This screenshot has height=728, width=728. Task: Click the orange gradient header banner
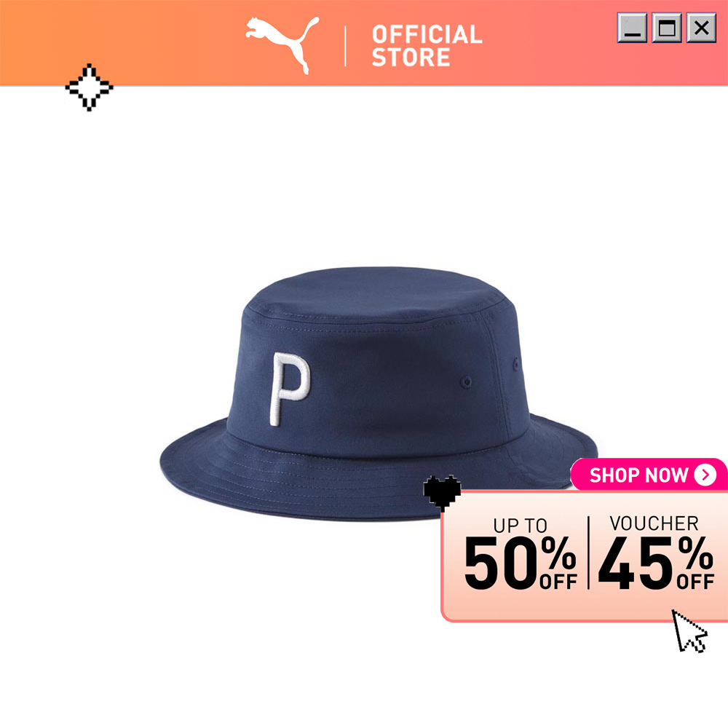364,43
